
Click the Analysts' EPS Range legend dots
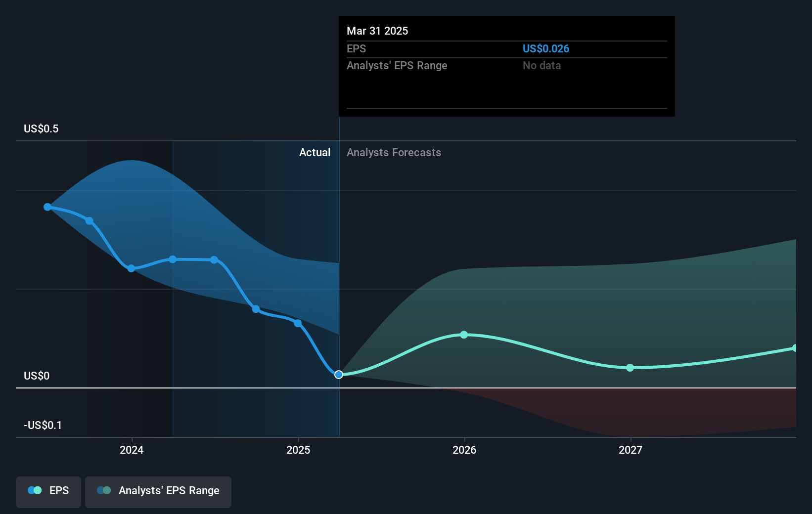point(104,490)
